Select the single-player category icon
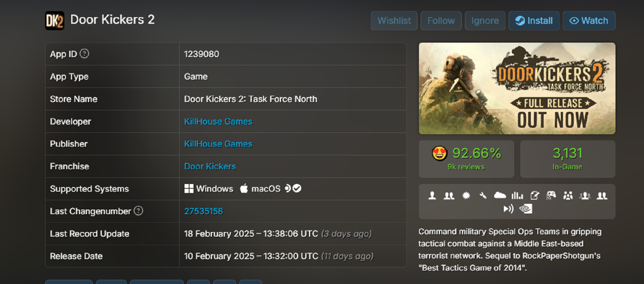644x284 pixels. pos(432,196)
